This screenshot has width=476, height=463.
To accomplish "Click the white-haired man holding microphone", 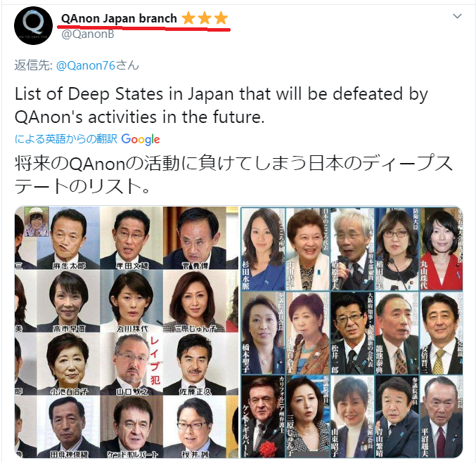I will pos(352,249).
